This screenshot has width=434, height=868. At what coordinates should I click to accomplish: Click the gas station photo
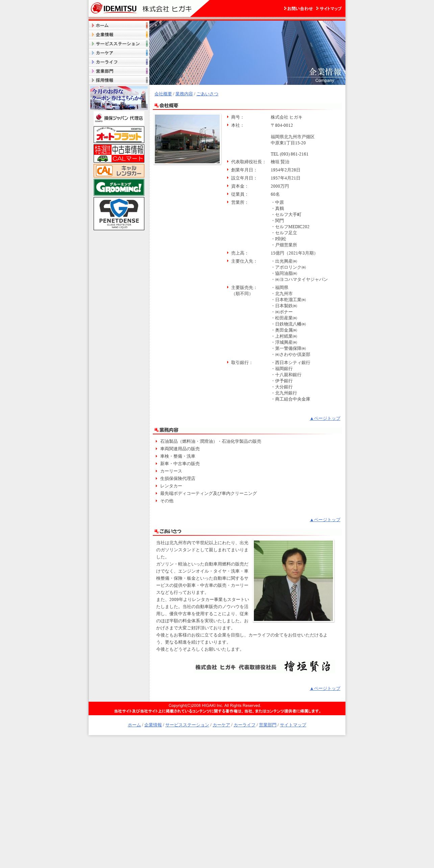coord(187,139)
